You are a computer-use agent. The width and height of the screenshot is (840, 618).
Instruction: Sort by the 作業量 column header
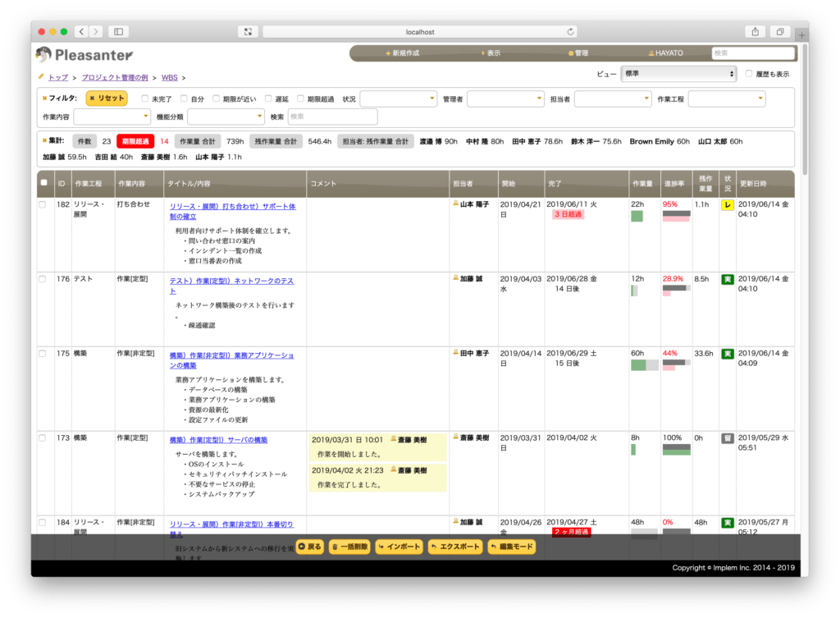tap(643, 184)
